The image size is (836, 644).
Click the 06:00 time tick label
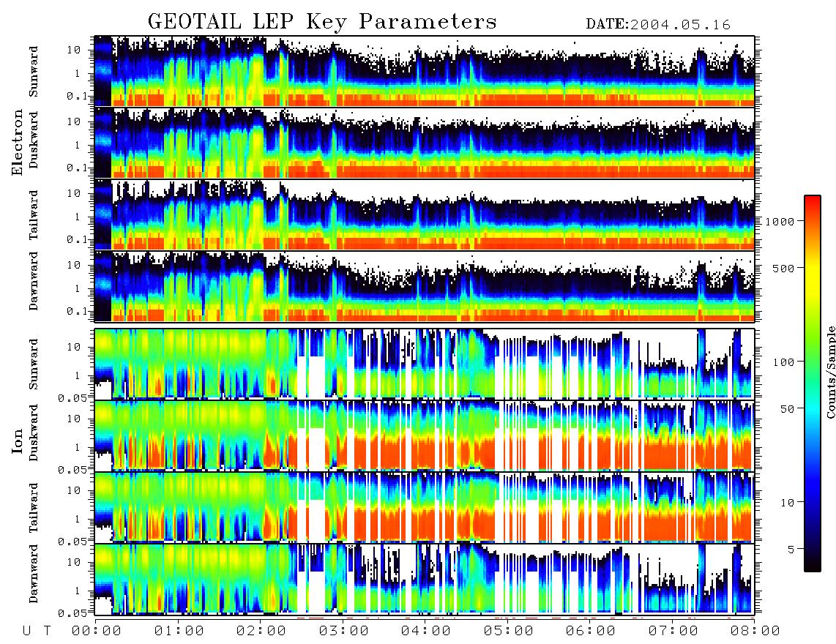590,631
